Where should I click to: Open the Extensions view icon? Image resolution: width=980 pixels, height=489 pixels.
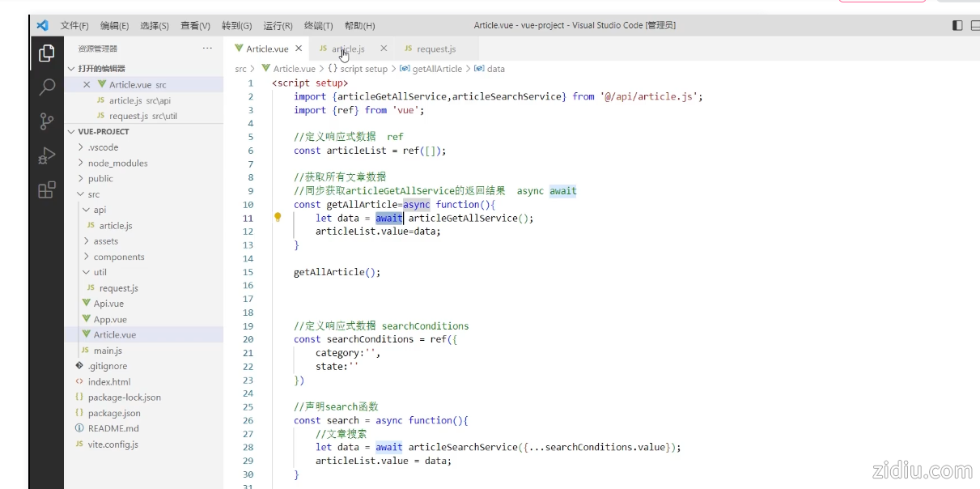point(47,190)
